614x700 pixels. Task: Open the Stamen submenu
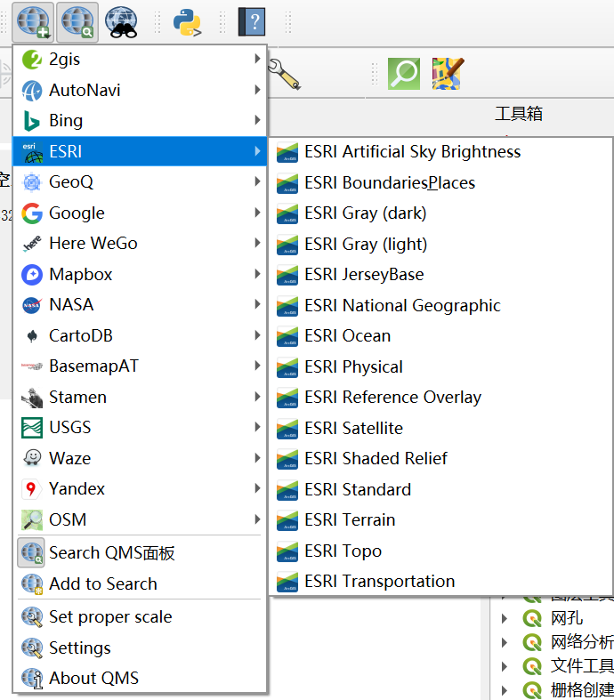click(141, 397)
